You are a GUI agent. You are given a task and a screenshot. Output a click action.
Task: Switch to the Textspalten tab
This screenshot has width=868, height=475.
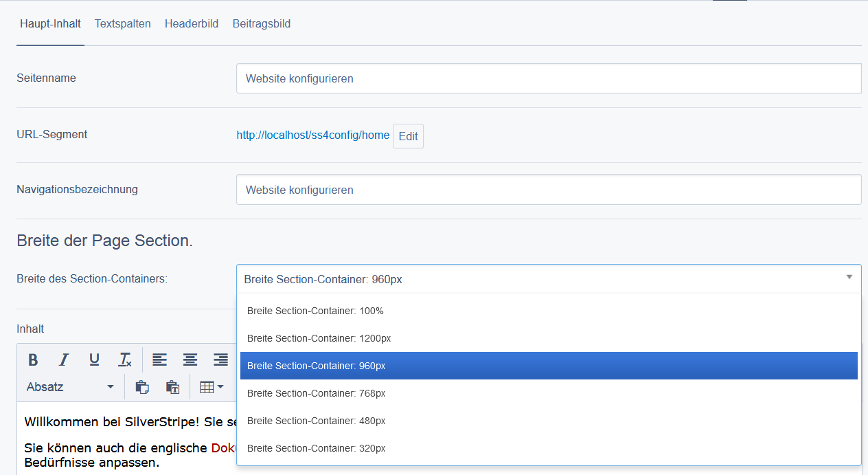(x=123, y=24)
